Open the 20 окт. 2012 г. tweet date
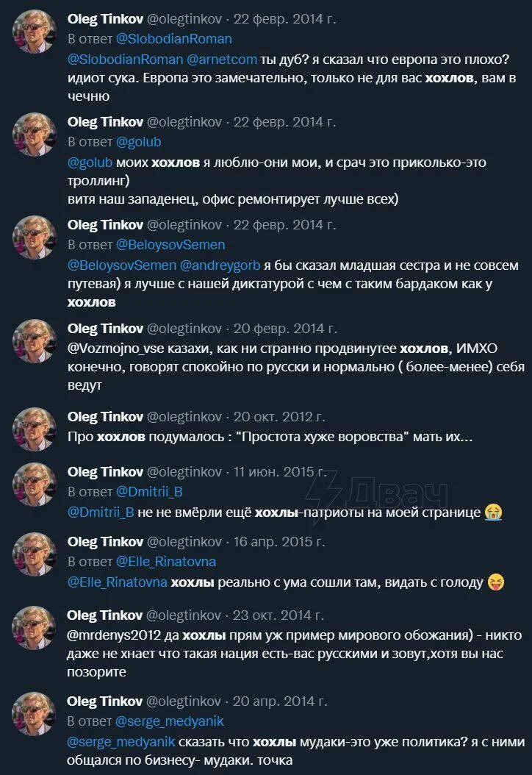This screenshot has height=775, width=532. click(279, 417)
